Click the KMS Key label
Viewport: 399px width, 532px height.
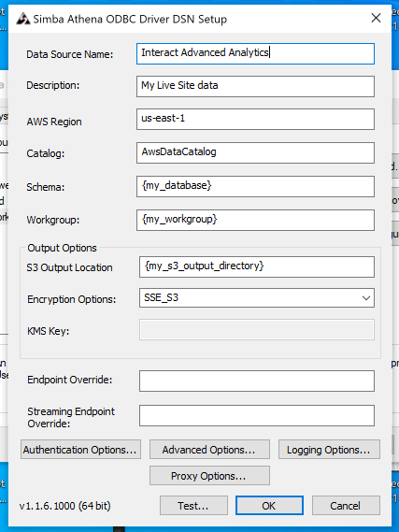point(49,331)
